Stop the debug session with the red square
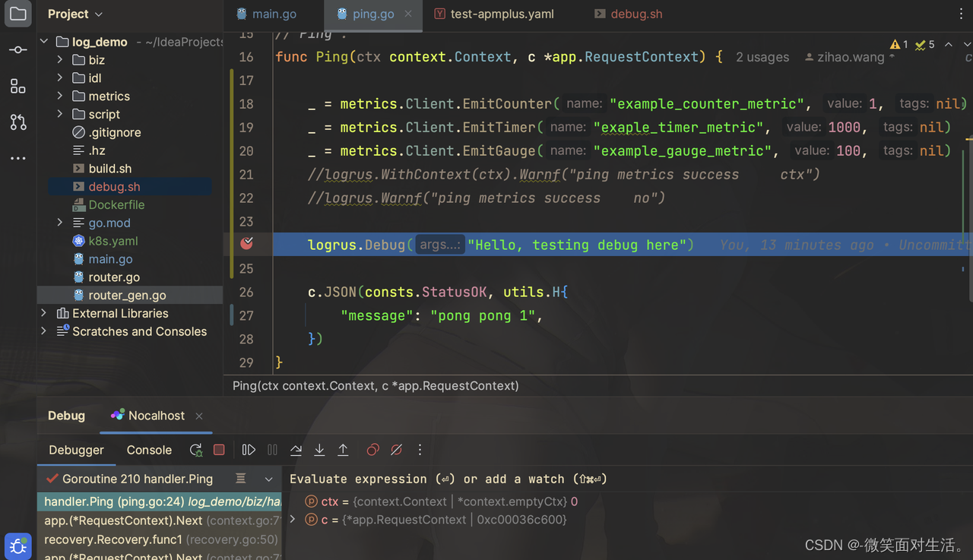973x560 pixels. point(219,450)
